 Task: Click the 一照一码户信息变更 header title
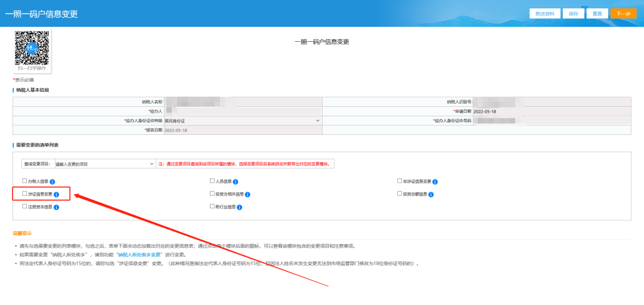coord(41,14)
